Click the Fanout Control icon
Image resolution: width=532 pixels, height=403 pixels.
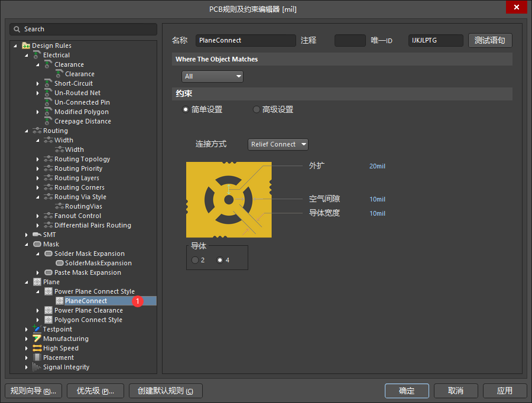[x=48, y=216]
